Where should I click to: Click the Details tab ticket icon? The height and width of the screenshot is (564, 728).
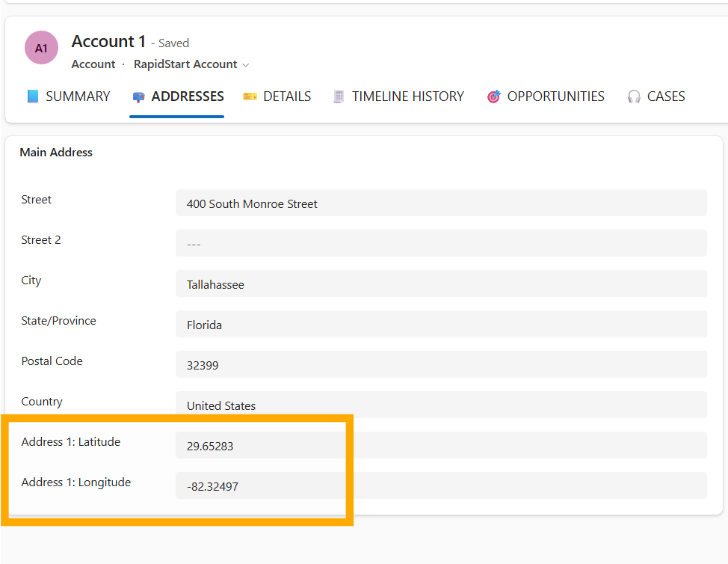pos(250,96)
